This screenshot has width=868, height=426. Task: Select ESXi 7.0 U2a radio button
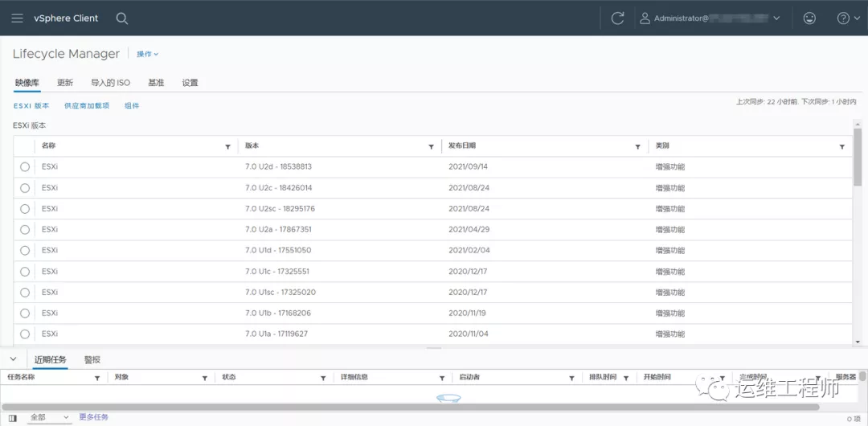click(x=25, y=230)
